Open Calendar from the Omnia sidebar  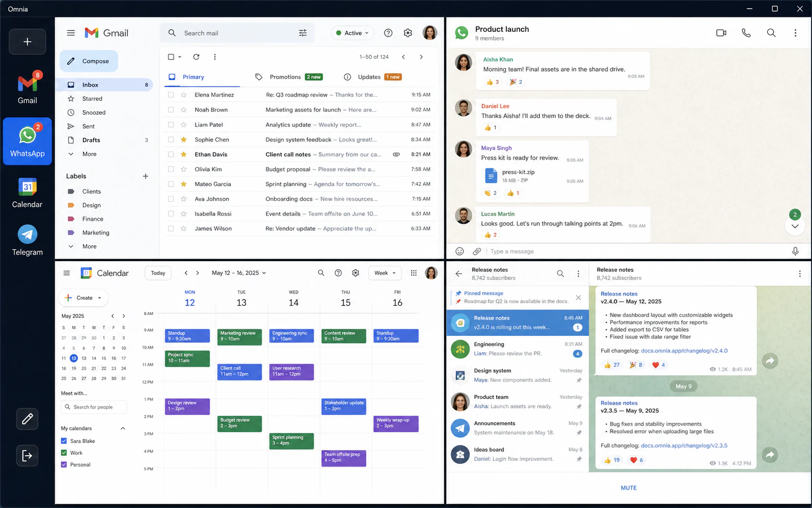point(28,193)
